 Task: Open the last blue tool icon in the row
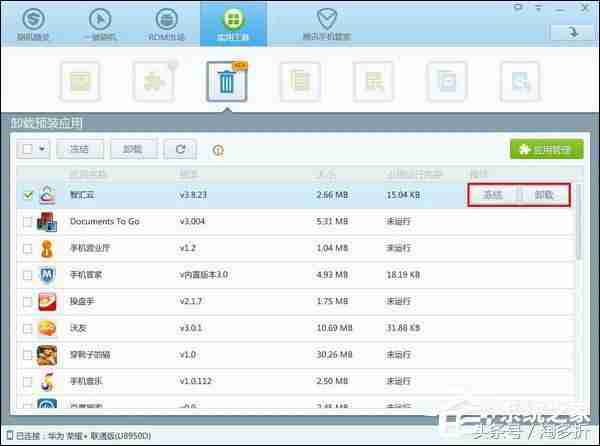click(x=520, y=81)
